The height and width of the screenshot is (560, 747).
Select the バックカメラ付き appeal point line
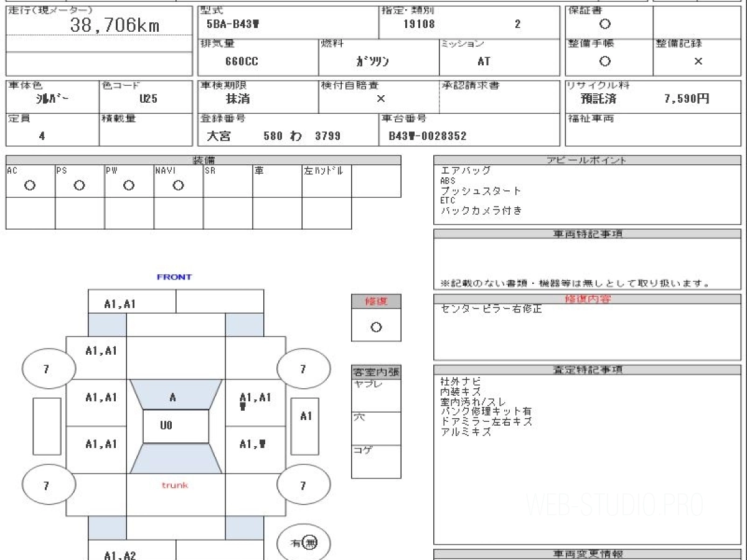481,210
